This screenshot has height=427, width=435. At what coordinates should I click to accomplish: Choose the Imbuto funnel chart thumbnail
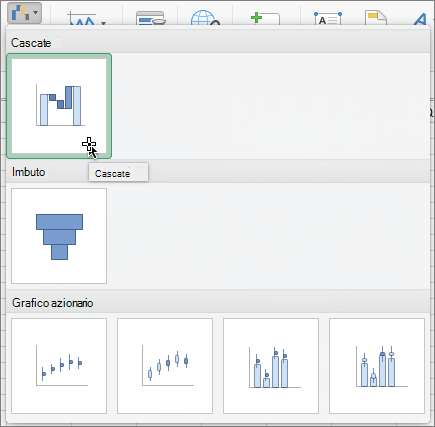(x=59, y=236)
